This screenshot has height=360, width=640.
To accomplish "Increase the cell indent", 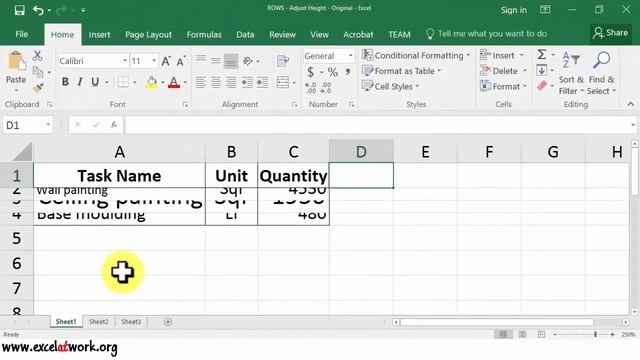I will (x=262, y=82).
